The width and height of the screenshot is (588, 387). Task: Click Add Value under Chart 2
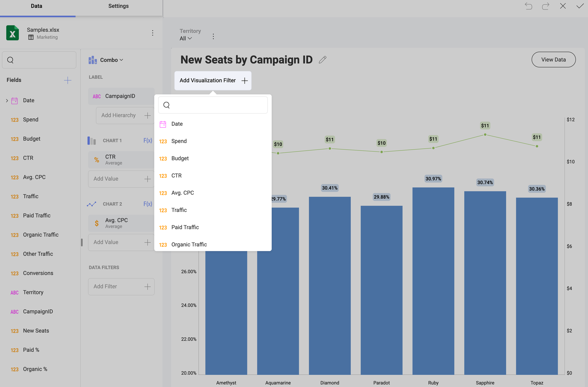(121, 242)
